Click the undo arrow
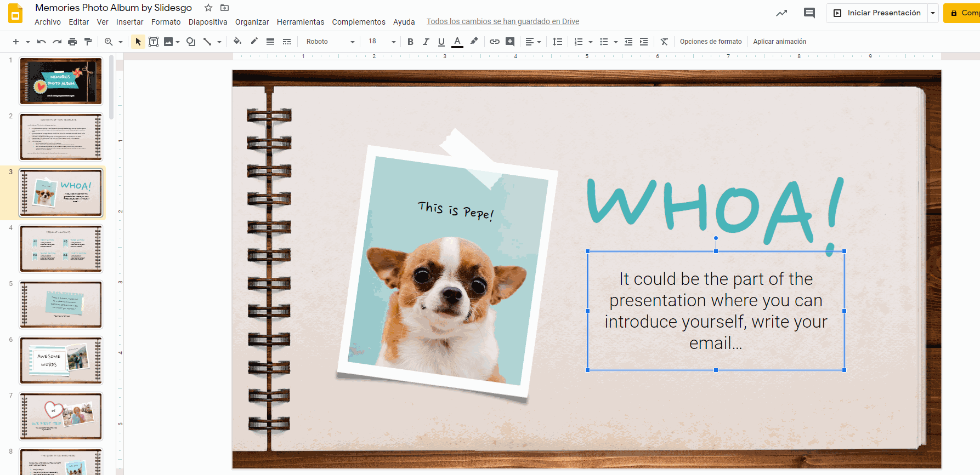The height and width of the screenshot is (475, 980). tap(41, 42)
